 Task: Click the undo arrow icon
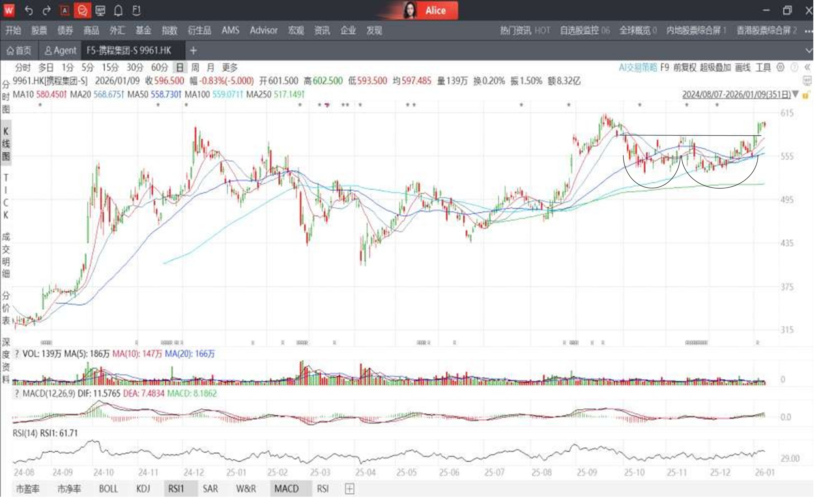point(29,11)
